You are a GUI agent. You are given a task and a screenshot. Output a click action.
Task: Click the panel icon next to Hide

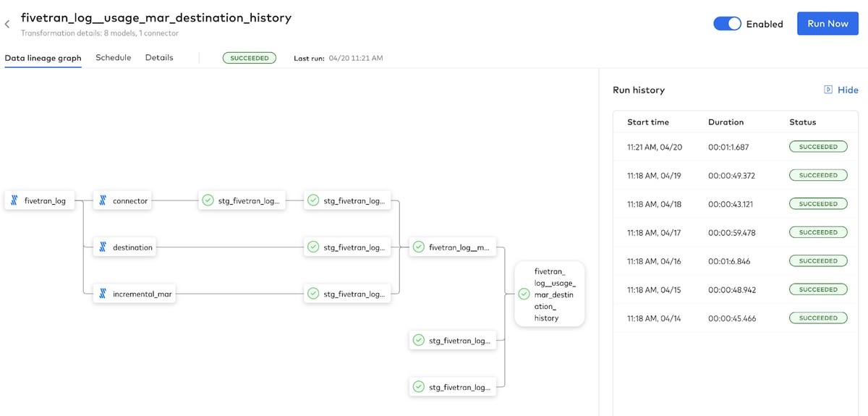(x=828, y=90)
